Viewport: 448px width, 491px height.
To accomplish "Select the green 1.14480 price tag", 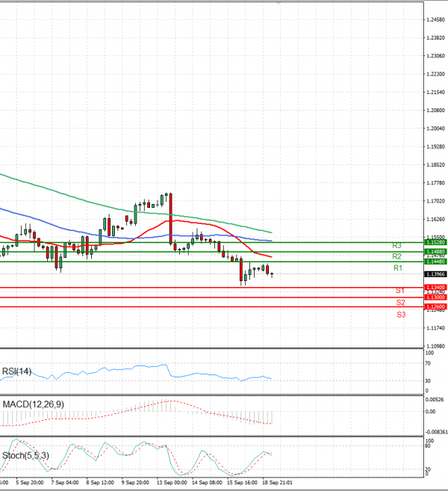I will [435, 262].
